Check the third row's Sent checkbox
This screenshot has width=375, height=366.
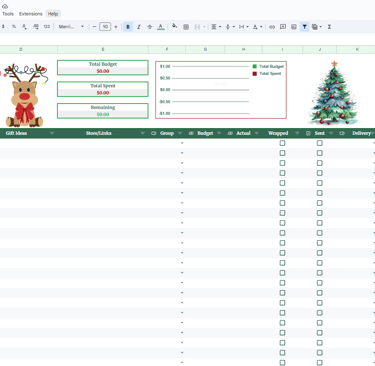(320, 163)
